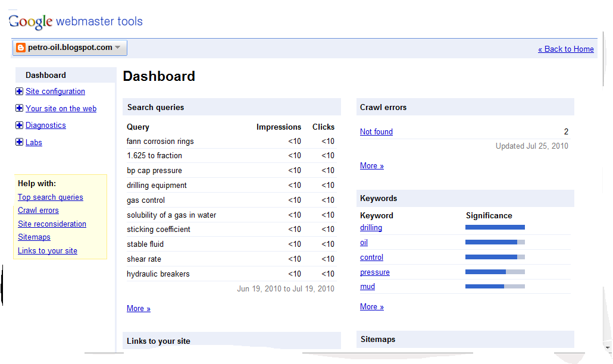Select the 'hydraulic breakers' query

pyautogui.click(x=158, y=274)
